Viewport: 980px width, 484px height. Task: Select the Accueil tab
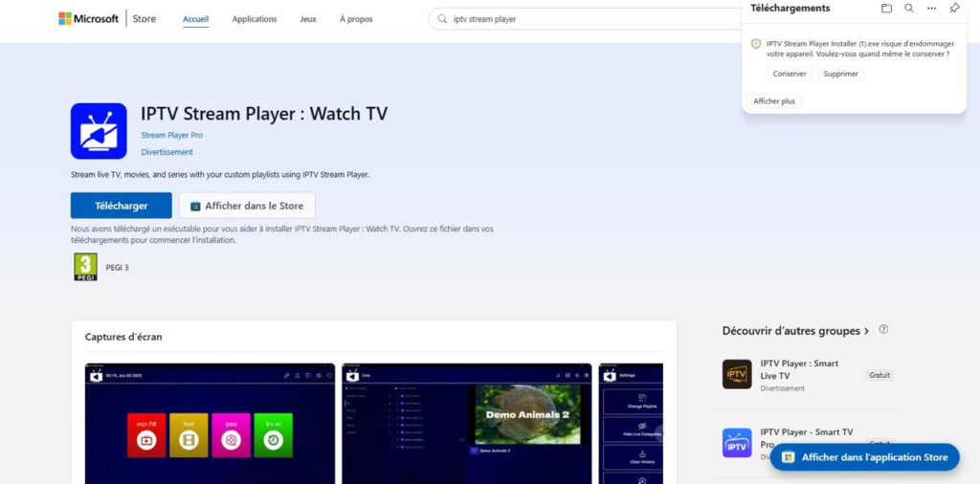tap(195, 19)
